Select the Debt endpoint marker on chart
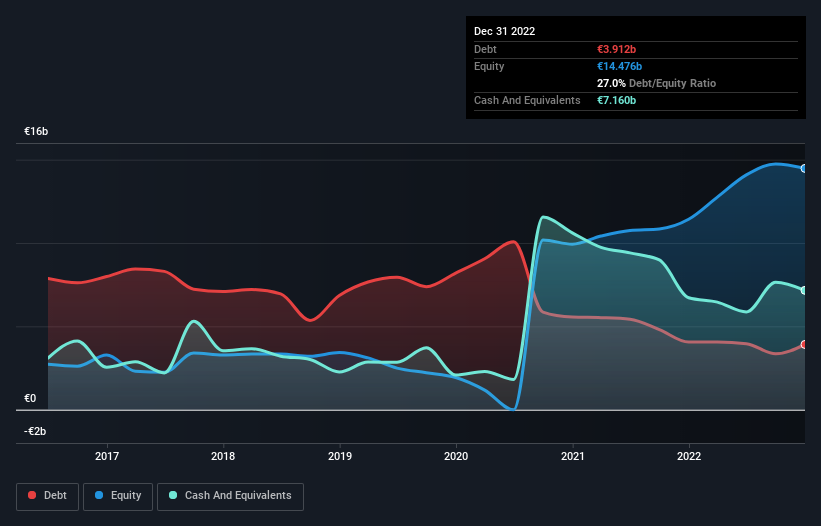 (x=804, y=344)
